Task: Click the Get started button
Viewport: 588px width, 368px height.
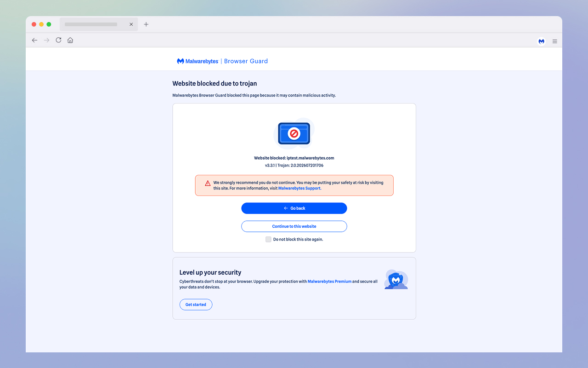Action: 196,305
